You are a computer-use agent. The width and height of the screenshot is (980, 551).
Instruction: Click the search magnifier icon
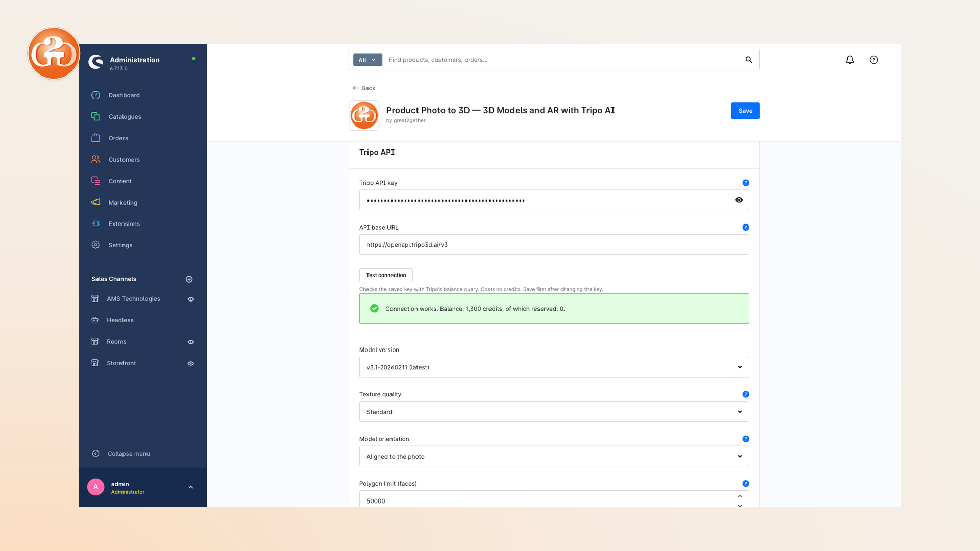point(749,60)
